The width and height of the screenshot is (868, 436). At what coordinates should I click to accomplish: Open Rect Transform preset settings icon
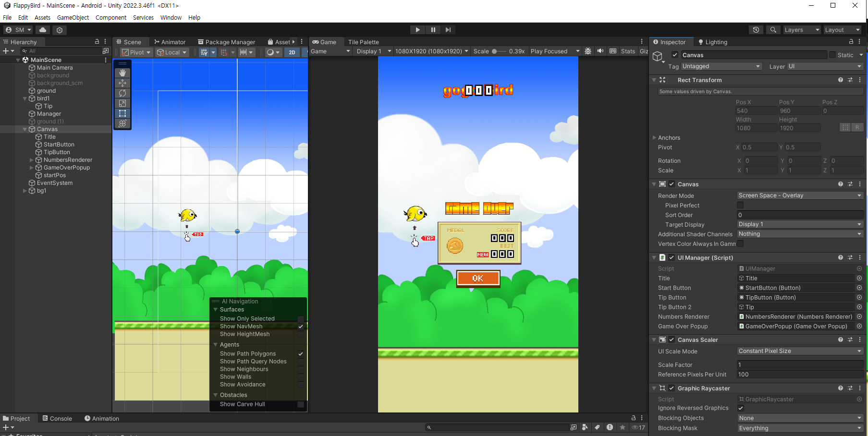tap(850, 80)
